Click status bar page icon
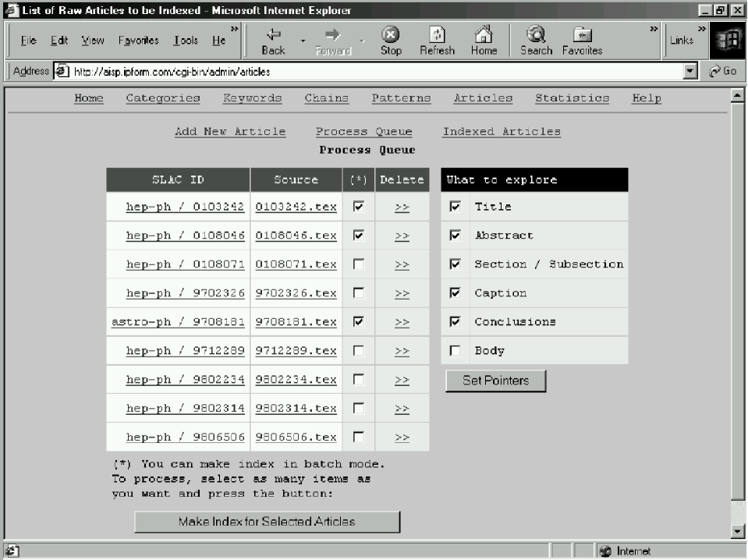Screen dimensions: 748x560 click(x=12, y=551)
